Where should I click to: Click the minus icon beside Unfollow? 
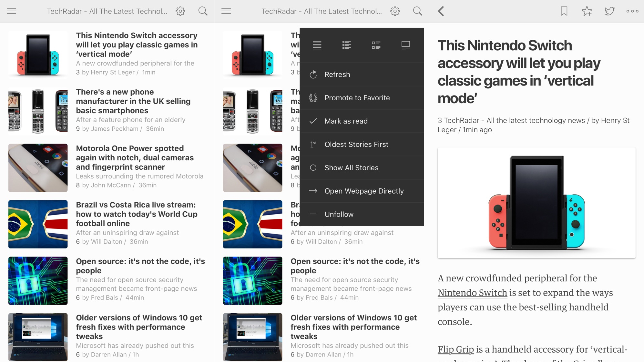point(313,214)
